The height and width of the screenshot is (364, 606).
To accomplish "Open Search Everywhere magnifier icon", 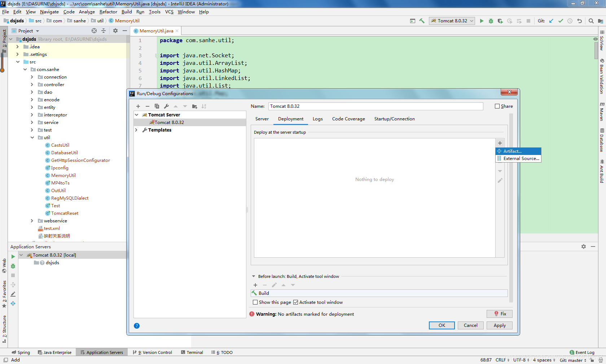I will coord(591,21).
